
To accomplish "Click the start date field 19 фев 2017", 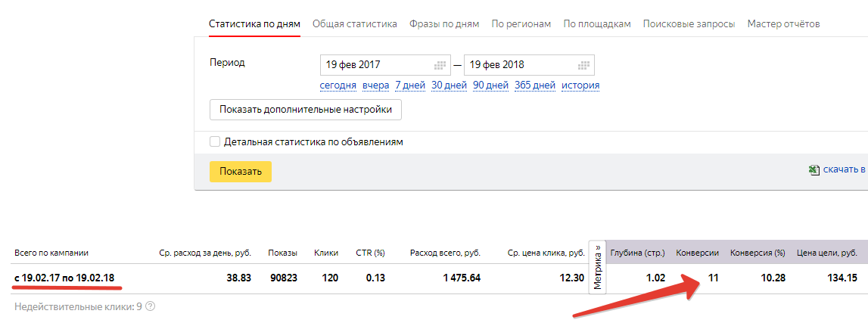I will [x=384, y=65].
